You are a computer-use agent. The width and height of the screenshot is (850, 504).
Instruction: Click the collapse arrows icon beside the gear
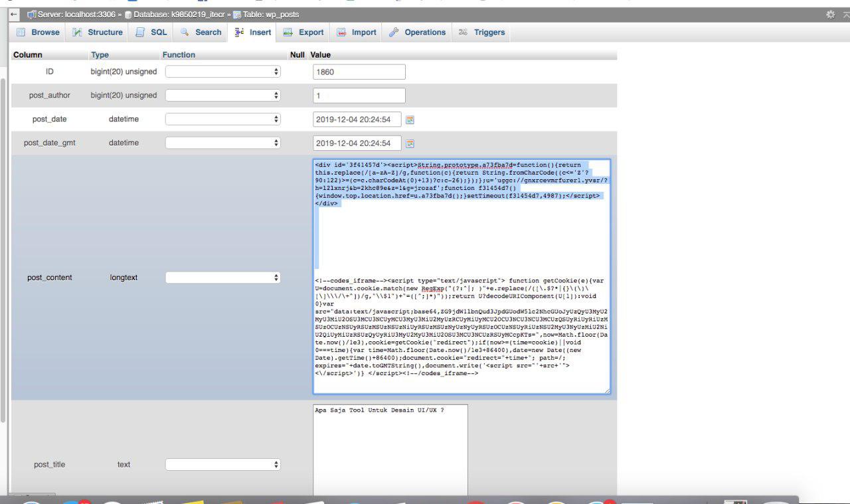coord(845,14)
